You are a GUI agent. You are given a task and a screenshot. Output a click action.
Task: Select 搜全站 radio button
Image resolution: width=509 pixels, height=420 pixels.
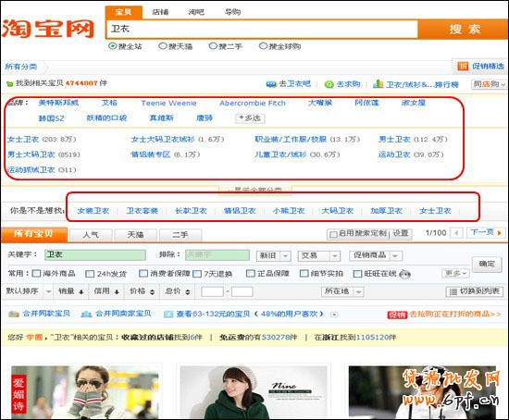pyautogui.click(x=112, y=46)
